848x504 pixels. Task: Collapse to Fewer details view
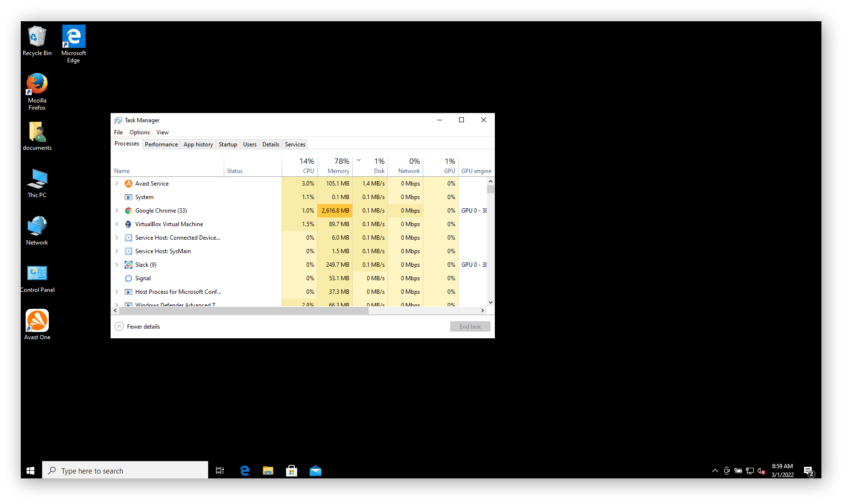click(x=137, y=326)
